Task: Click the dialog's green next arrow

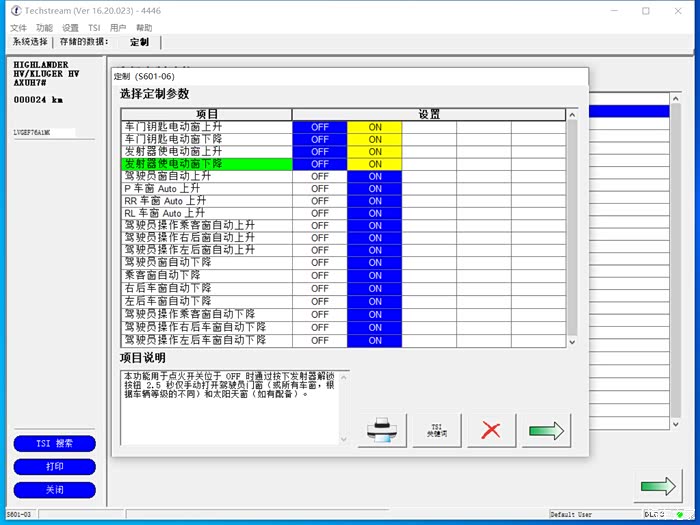Action: pyautogui.click(x=546, y=430)
